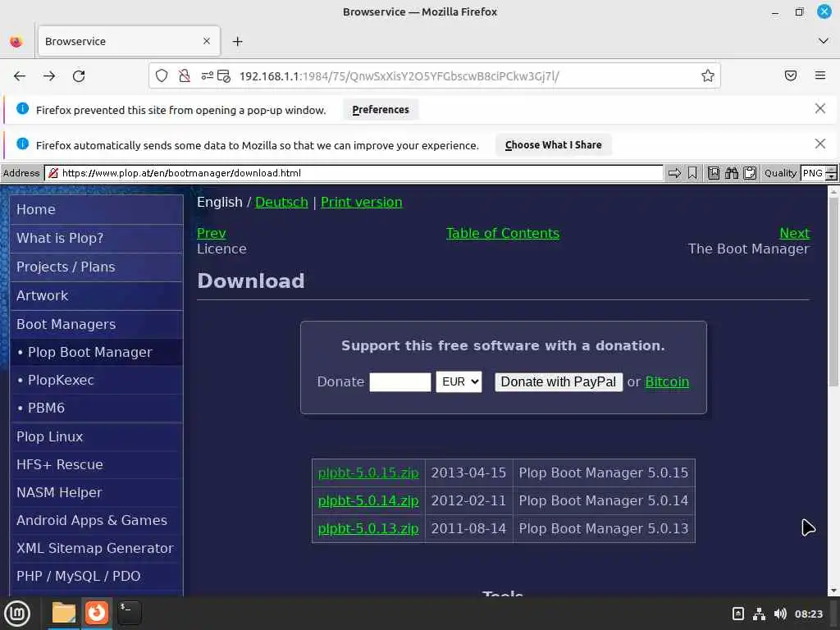Click the blocked pop-up icon in the URL bar
This screenshot has width=840, height=630.
224,76
